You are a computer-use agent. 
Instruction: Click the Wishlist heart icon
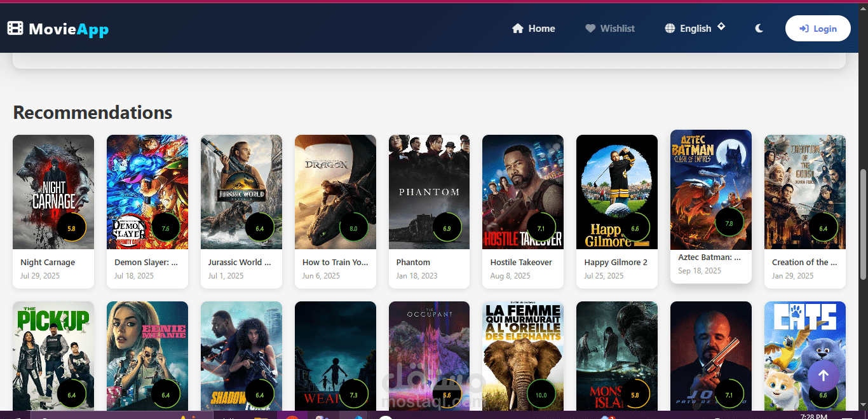pyautogui.click(x=590, y=29)
